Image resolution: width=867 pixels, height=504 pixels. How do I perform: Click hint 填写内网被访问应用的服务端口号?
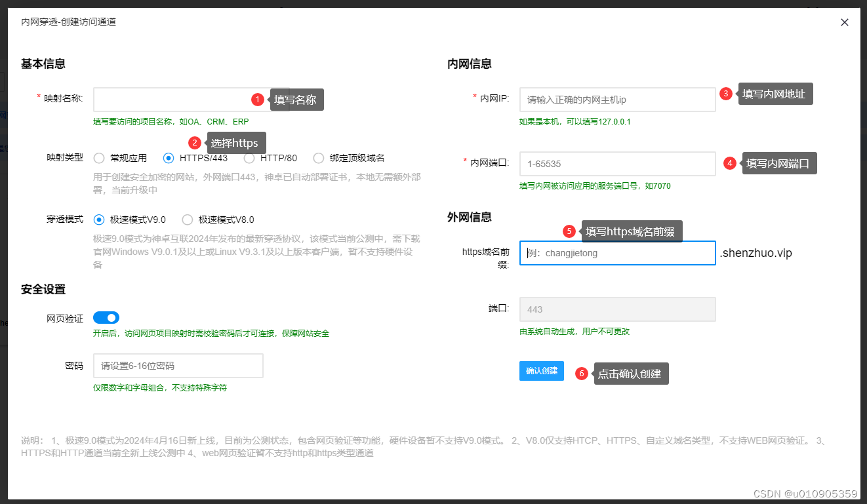click(x=595, y=186)
